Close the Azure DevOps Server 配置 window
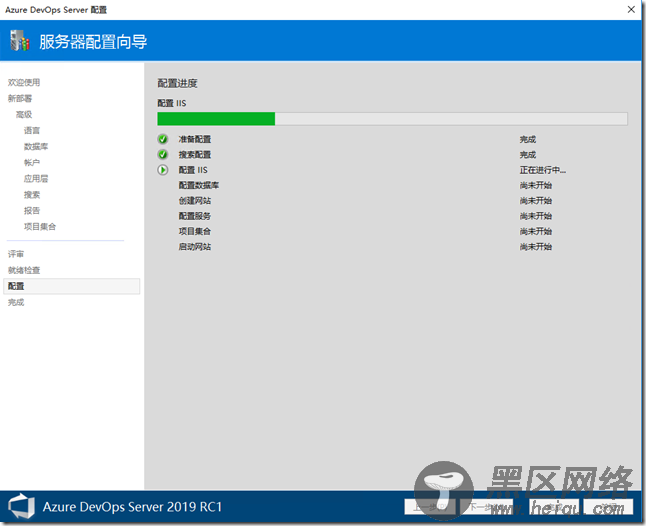 [631, 9]
